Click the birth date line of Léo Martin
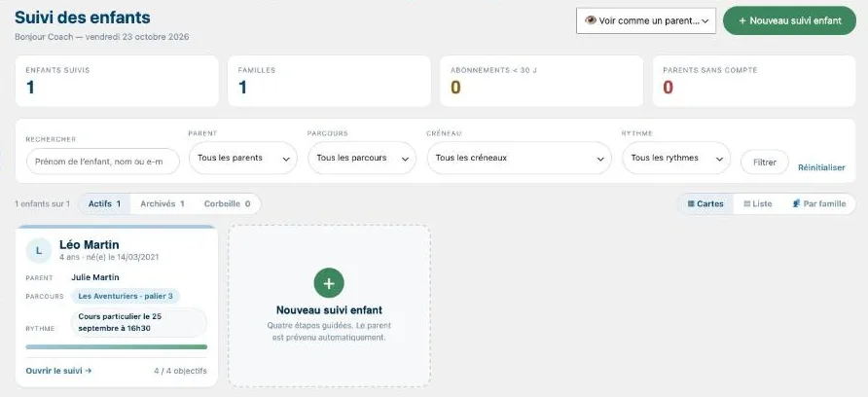Screen dimensions: 868x397 click(x=110, y=258)
